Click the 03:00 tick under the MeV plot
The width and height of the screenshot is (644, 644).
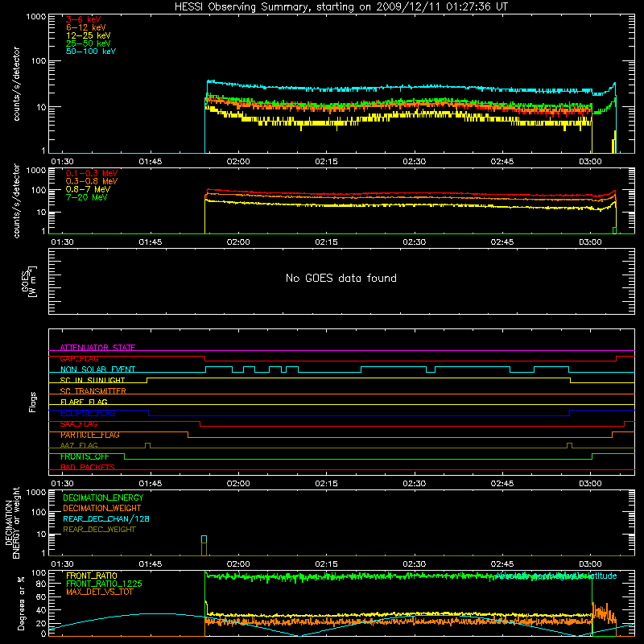click(590, 242)
